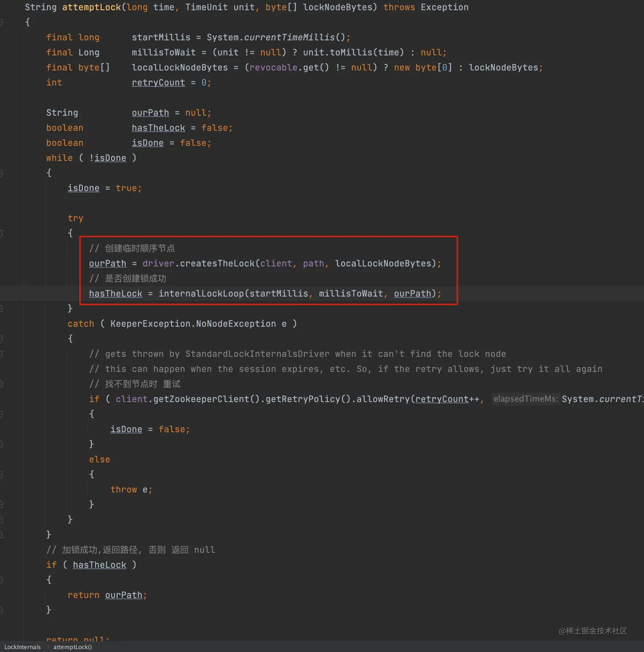Click the internalLockLoop method call
This screenshot has width=644, height=652.
point(201,294)
